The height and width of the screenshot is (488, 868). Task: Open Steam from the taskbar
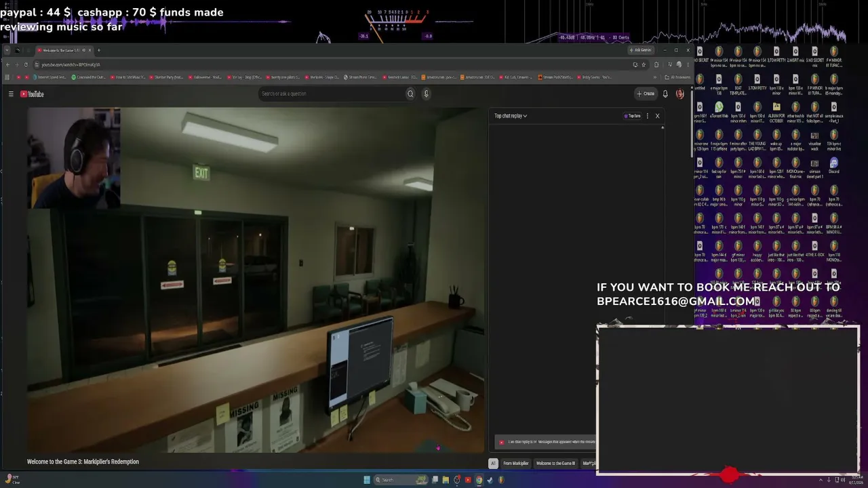490,480
